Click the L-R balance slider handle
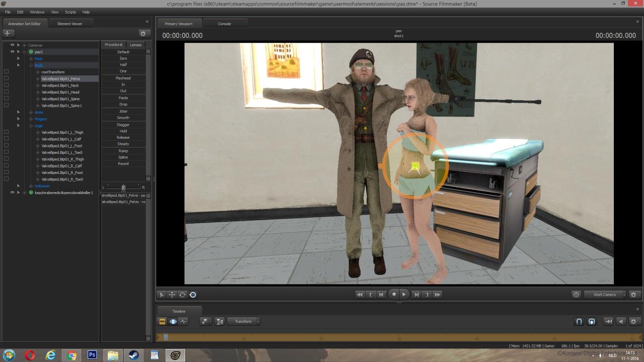 [123, 187]
